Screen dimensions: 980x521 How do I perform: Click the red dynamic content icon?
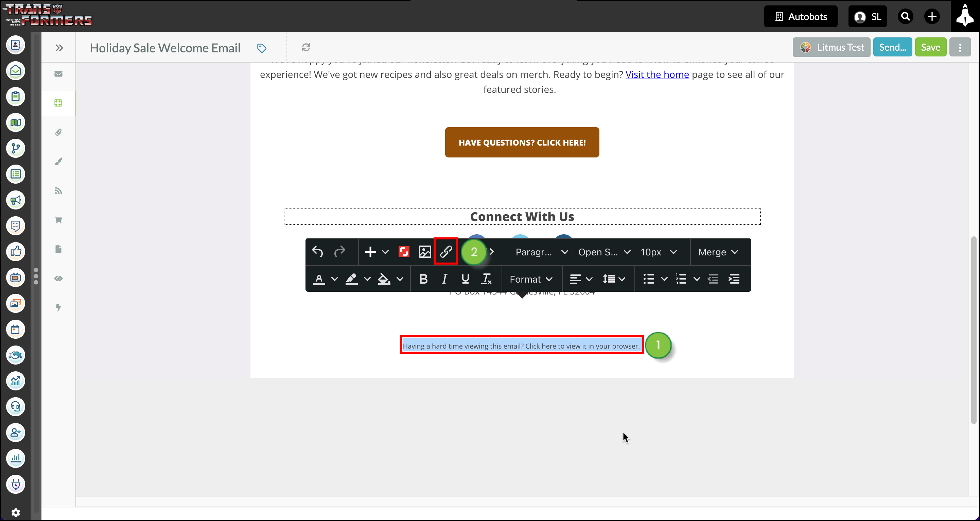pos(404,252)
